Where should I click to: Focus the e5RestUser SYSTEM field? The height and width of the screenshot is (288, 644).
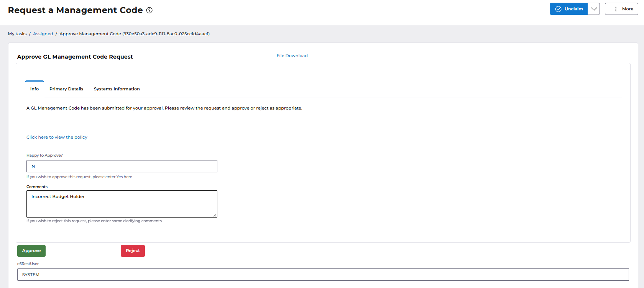tap(323, 275)
